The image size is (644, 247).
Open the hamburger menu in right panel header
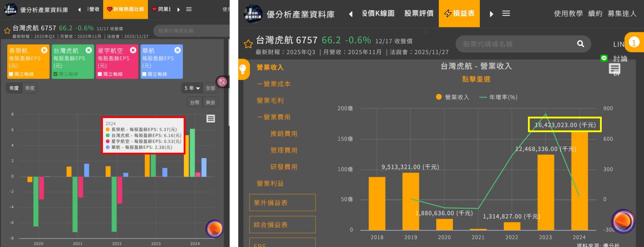(x=506, y=13)
